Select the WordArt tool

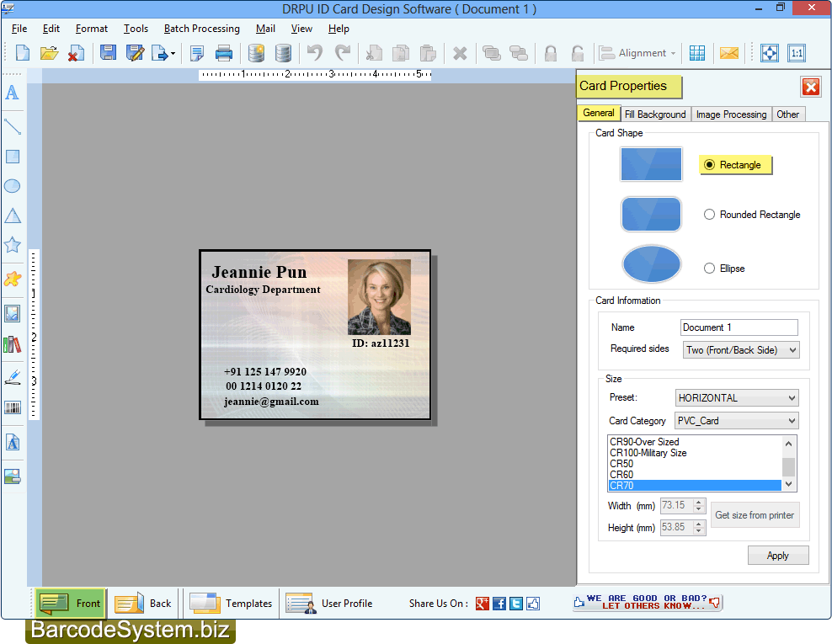pos(12,443)
